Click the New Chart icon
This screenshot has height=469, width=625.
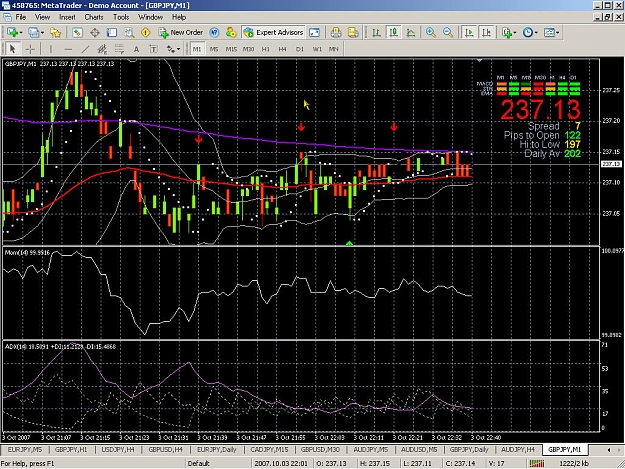coord(12,32)
